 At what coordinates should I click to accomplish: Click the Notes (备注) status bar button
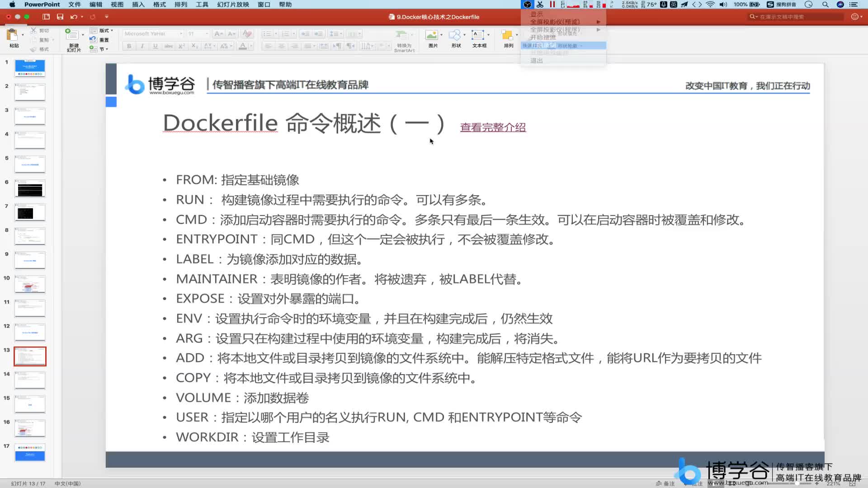[x=665, y=483]
